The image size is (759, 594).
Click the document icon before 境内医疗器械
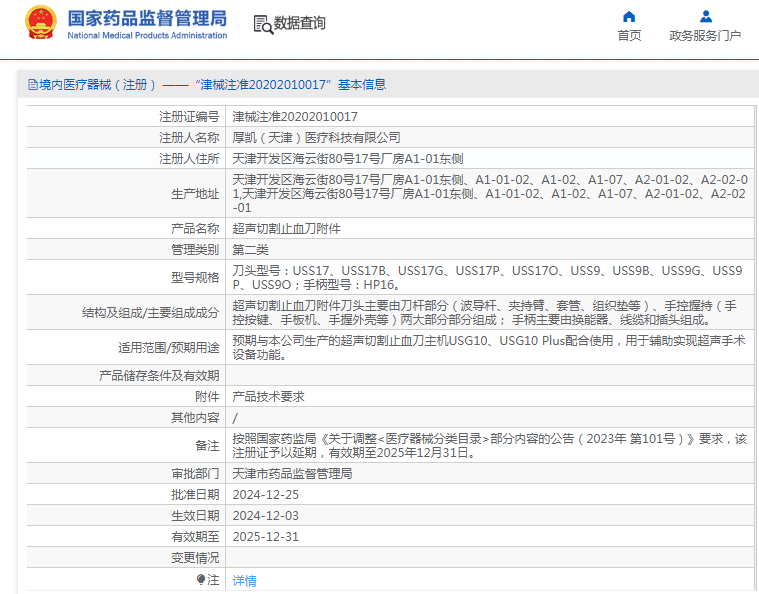(32, 85)
